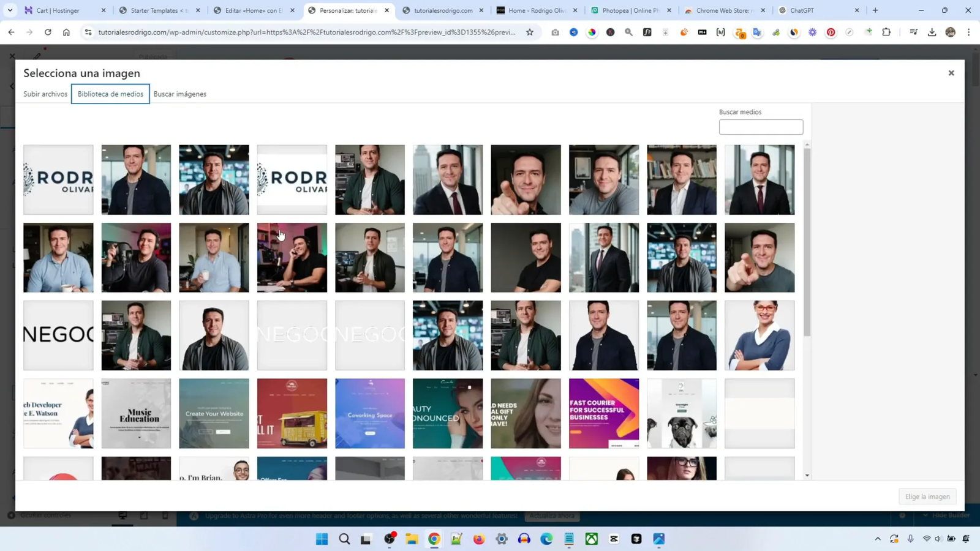Click inside the Buscar medios search field
The width and height of the screenshot is (980, 551).
[761, 127]
